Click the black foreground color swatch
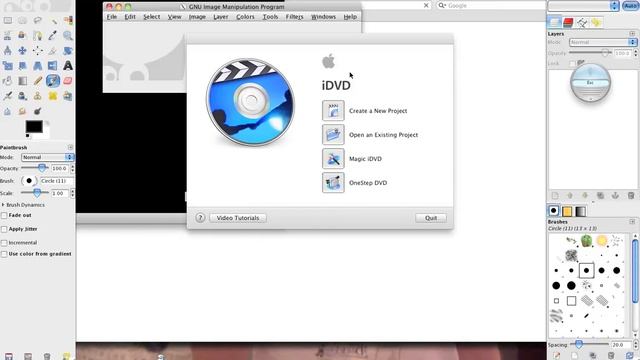Image resolution: width=640 pixels, height=360 pixels. click(x=34, y=127)
